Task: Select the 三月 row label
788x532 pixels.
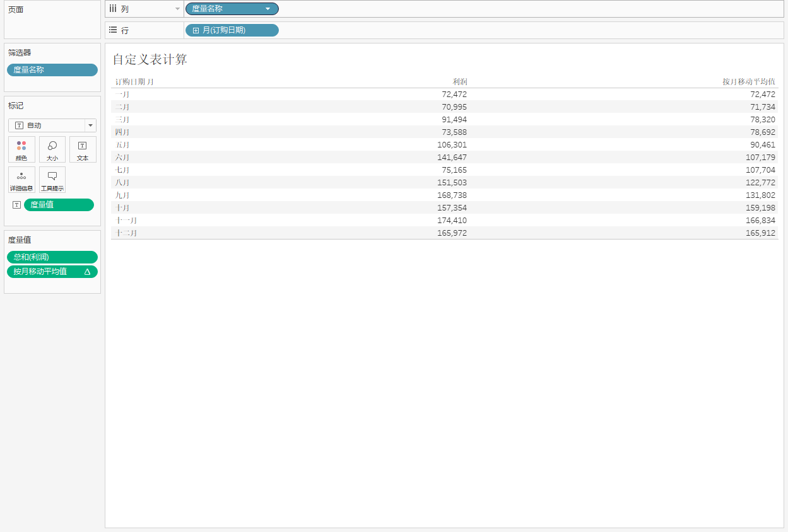Action: pos(122,120)
